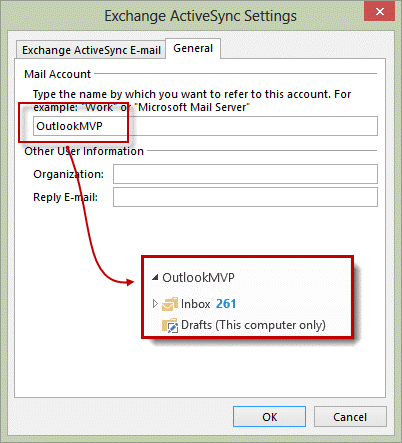Select the General tab
The height and width of the screenshot is (443, 402).
193,48
